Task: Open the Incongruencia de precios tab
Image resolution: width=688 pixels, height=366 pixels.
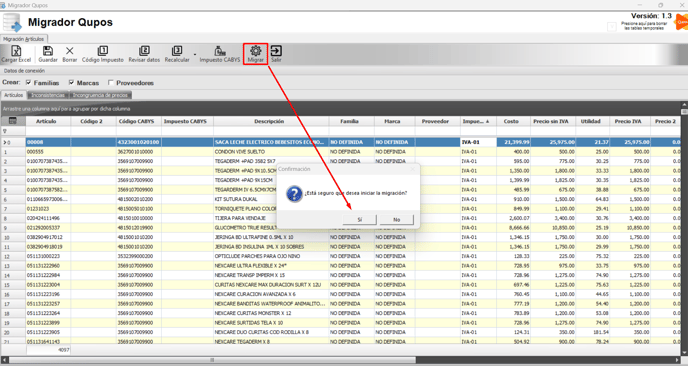Action: [100, 95]
